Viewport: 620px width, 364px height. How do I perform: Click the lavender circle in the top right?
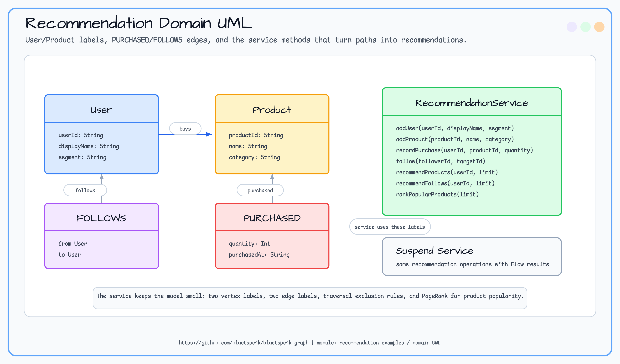[572, 27]
